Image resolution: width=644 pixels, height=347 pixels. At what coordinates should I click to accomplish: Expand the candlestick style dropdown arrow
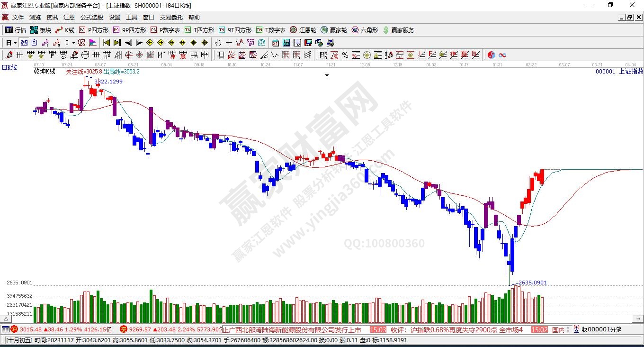(x=73, y=43)
